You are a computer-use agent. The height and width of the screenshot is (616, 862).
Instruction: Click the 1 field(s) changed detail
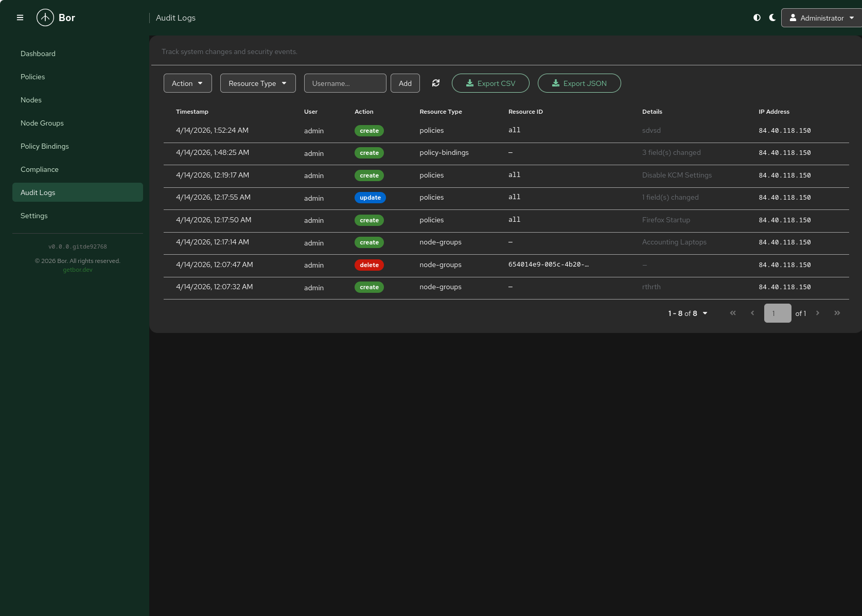pos(670,198)
